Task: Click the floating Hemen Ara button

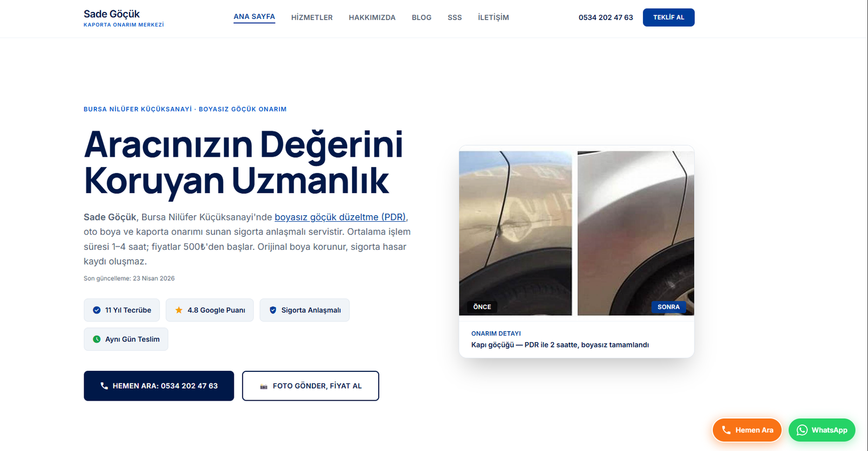Action: coord(747,430)
